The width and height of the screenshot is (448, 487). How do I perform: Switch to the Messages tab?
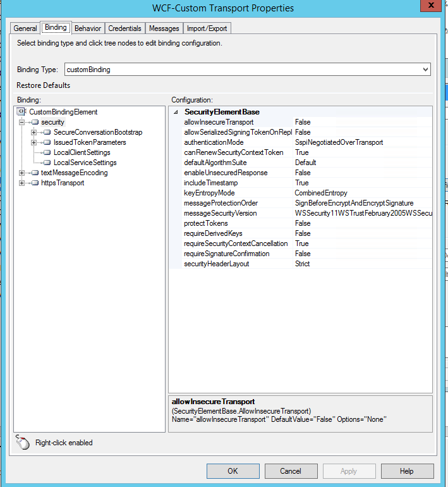click(164, 28)
